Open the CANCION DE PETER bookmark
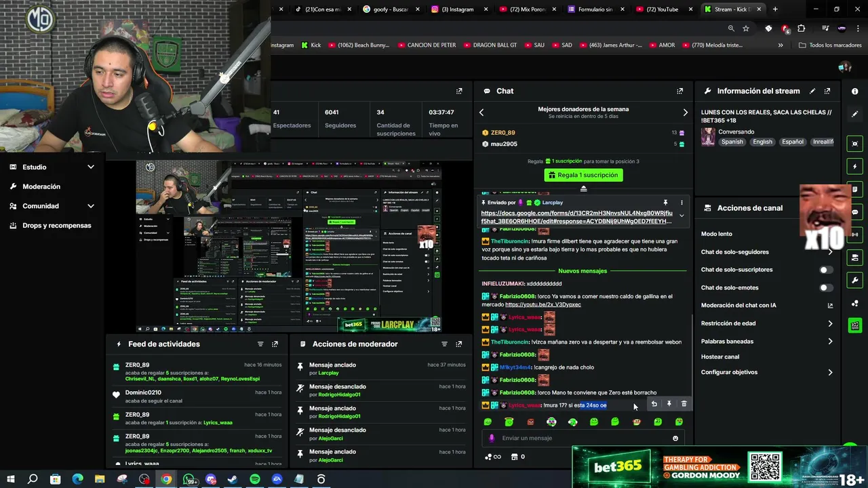868x488 pixels. (427, 45)
